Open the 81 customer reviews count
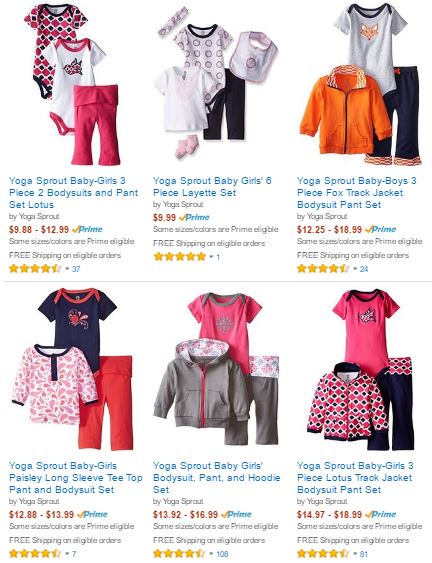Screen dimensions: 432x563 364,554
